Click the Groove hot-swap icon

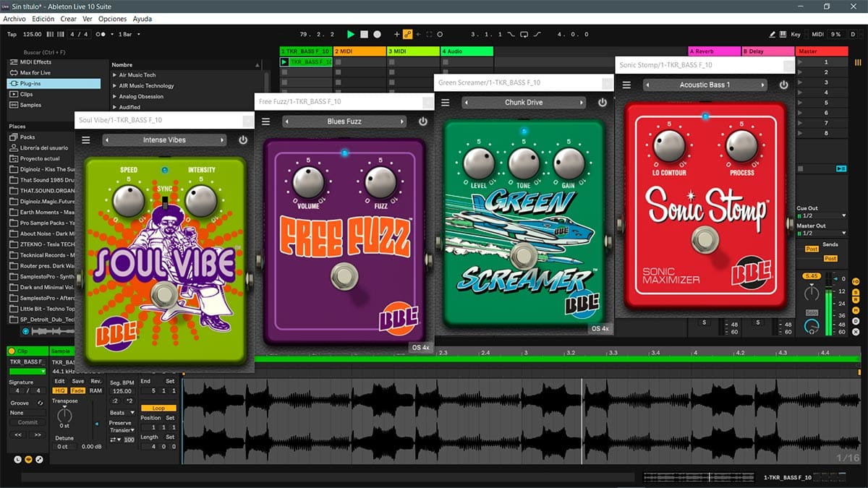click(x=41, y=403)
